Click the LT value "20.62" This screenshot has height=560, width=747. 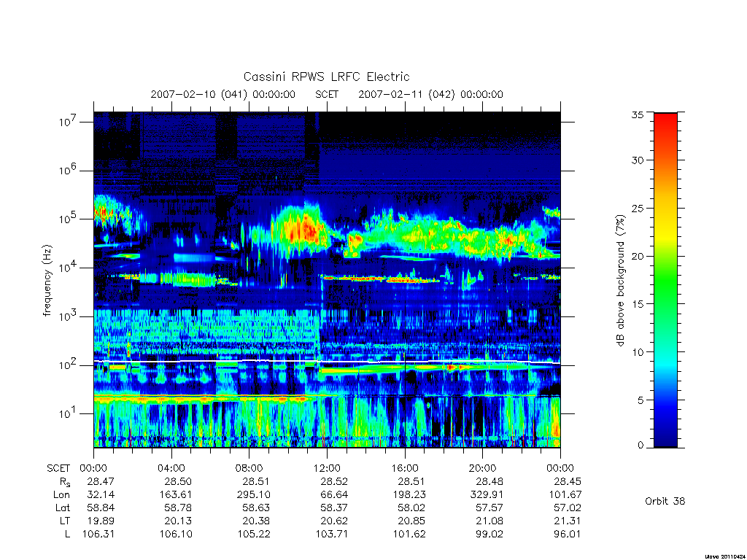[334, 521]
